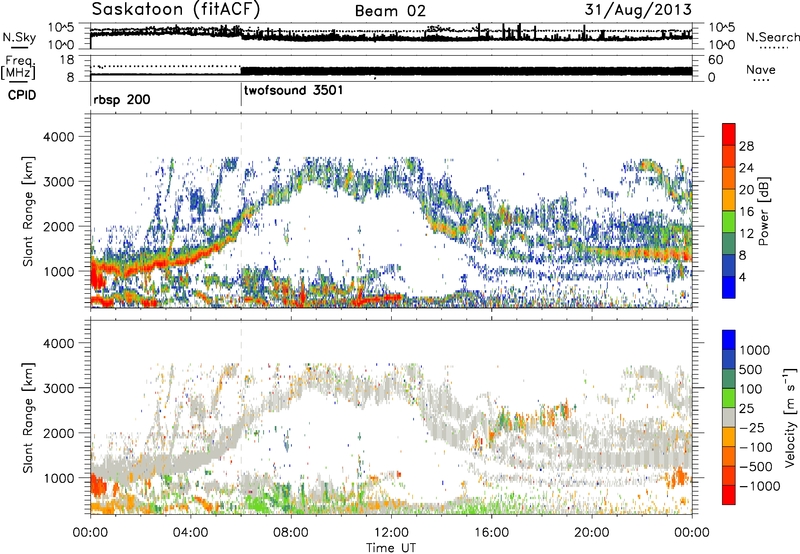Image resolution: width=800 pixels, height=554 pixels.
Task: Click the power panel 'Slant Range [km]' label
Action: [29, 211]
